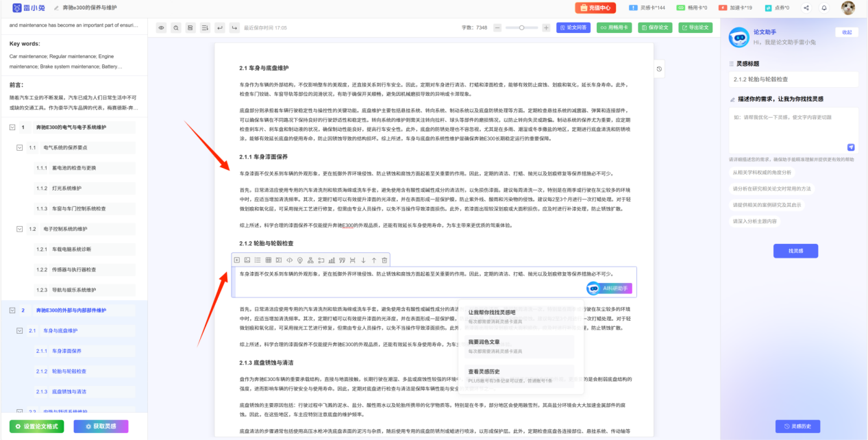Click the lightbulb inspiration icon in block toolbar

coord(300,260)
